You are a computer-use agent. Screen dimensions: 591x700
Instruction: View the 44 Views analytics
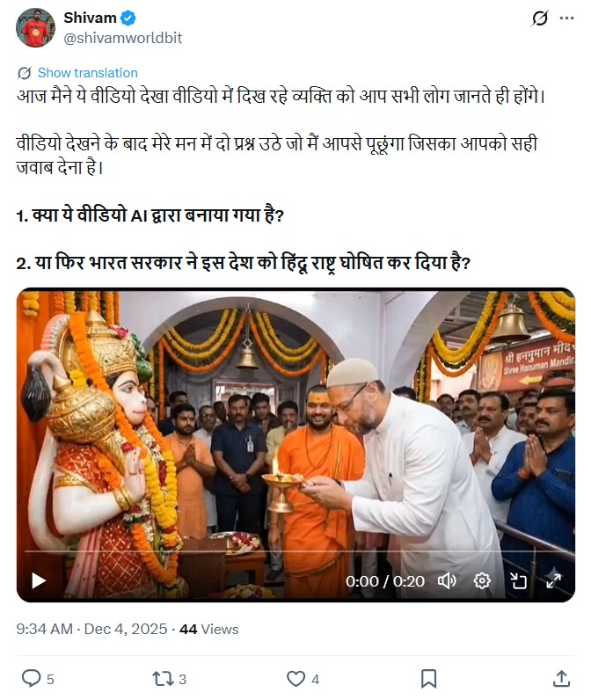[209, 629]
